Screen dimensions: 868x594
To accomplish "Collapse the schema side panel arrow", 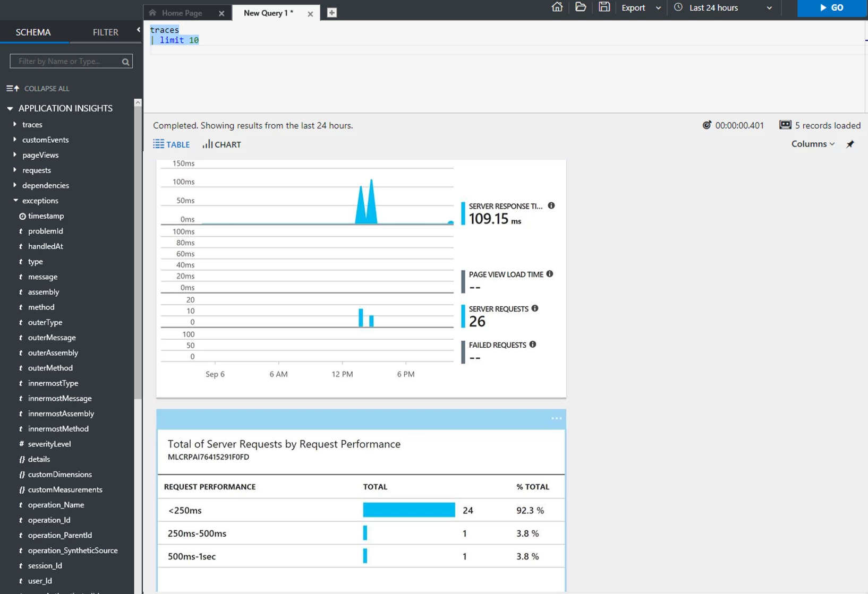I will click(138, 30).
